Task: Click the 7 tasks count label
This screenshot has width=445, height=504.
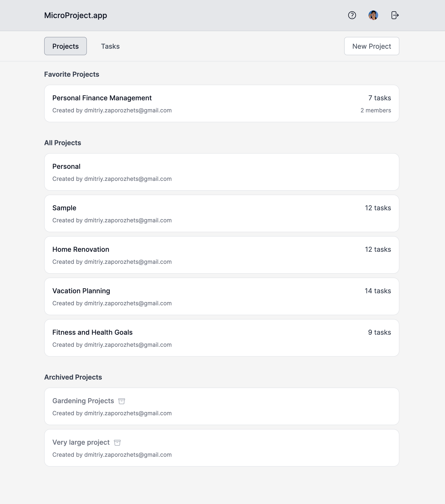Action: (379, 98)
